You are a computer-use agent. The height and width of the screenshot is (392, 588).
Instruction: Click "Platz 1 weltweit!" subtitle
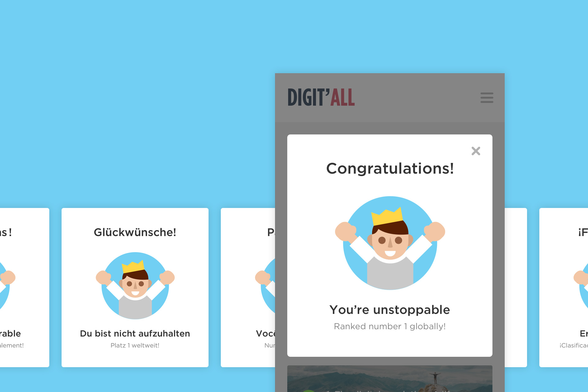click(x=135, y=345)
